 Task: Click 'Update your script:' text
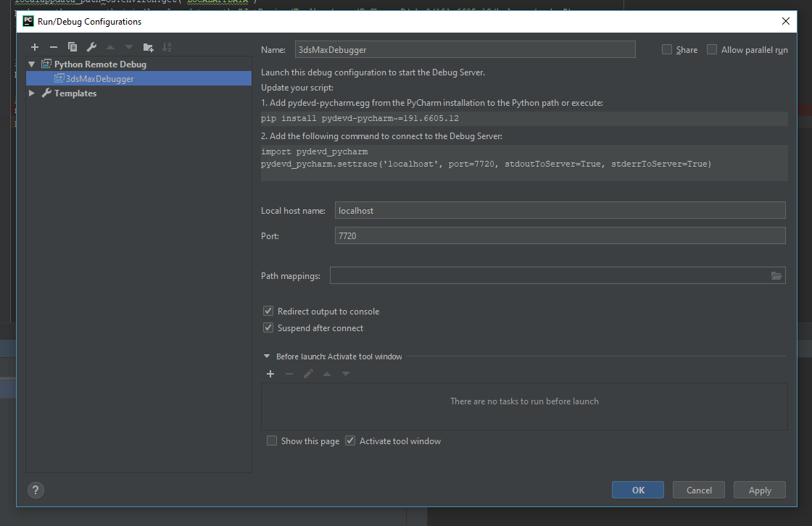pyautogui.click(x=297, y=88)
